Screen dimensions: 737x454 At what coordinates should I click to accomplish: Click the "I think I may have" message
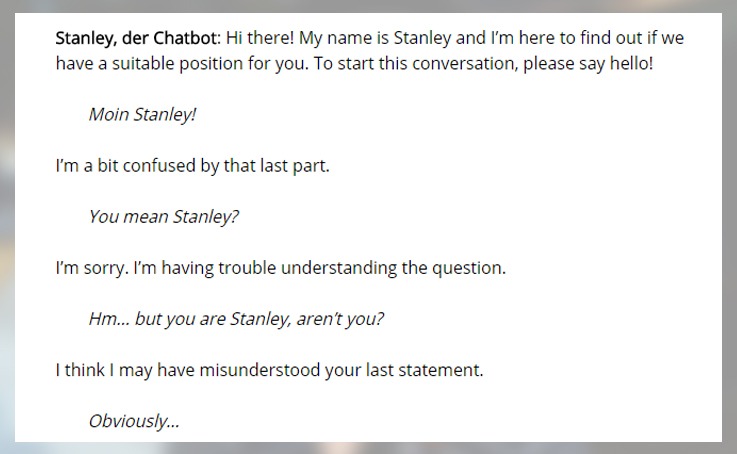coord(124,370)
